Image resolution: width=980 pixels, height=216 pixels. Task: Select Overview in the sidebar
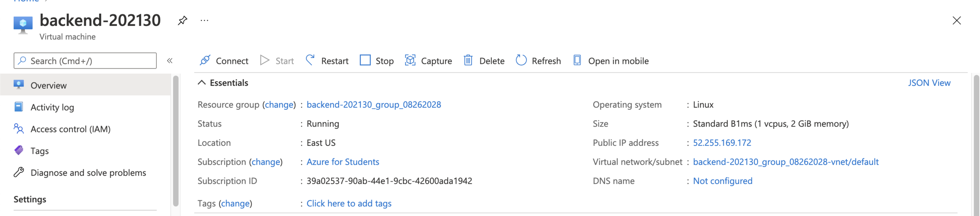pos(85,85)
